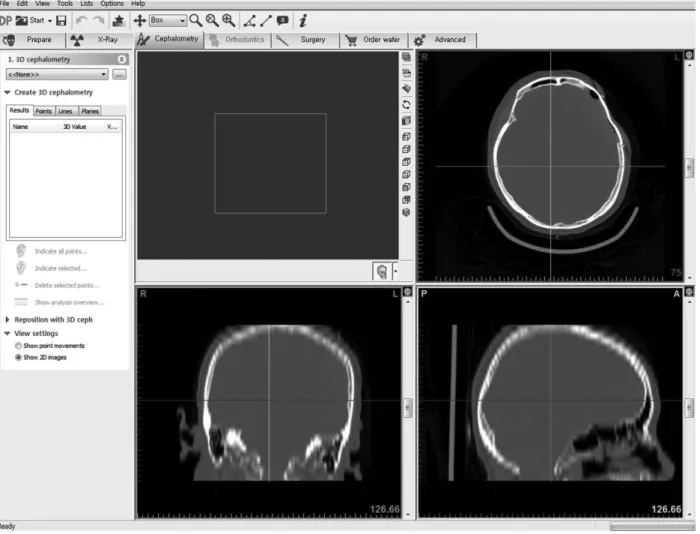Expand the Reposition with 3D ceph section

(8, 320)
